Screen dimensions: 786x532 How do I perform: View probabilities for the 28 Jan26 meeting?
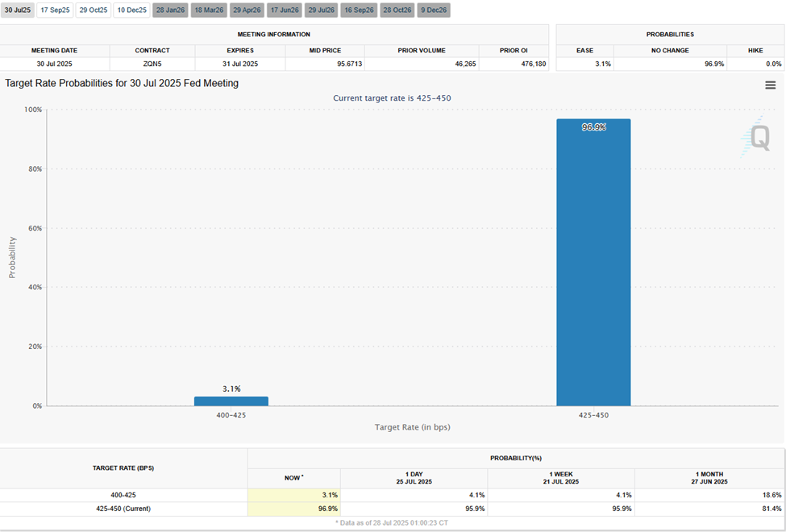168,10
